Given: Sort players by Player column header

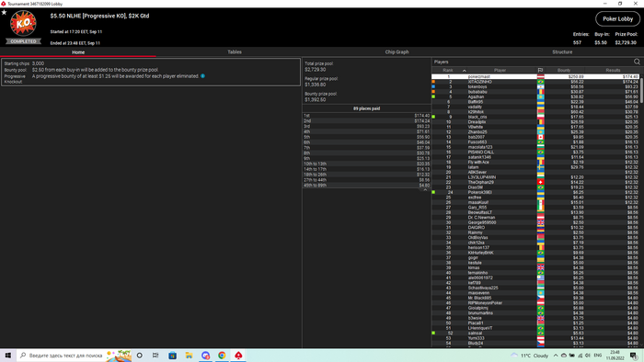Looking at the screenshot, I should click(x=500, y=70).
